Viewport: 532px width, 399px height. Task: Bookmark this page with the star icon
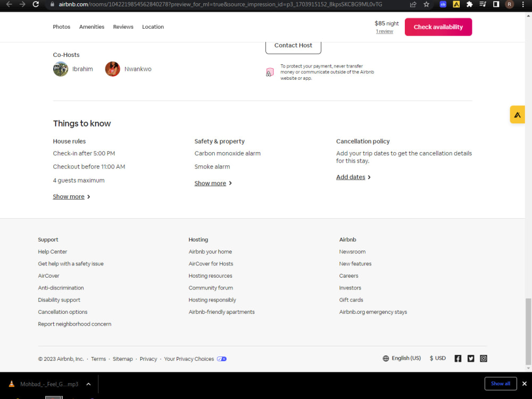427,4
